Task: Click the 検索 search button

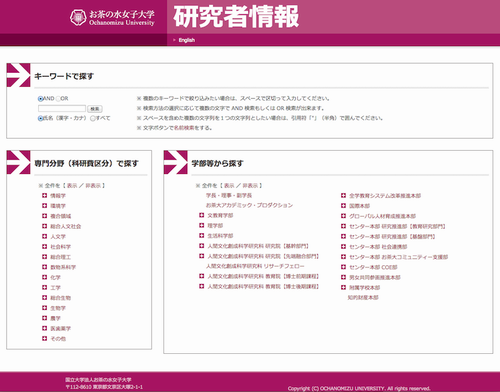Action: 95,109
